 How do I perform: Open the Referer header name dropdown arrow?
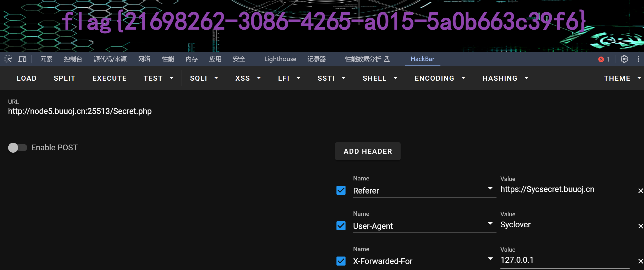click(490, 188)
